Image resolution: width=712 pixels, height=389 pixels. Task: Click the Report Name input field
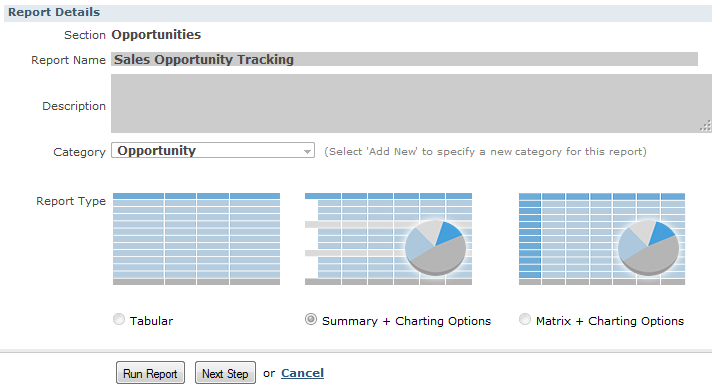coord(405,59)
